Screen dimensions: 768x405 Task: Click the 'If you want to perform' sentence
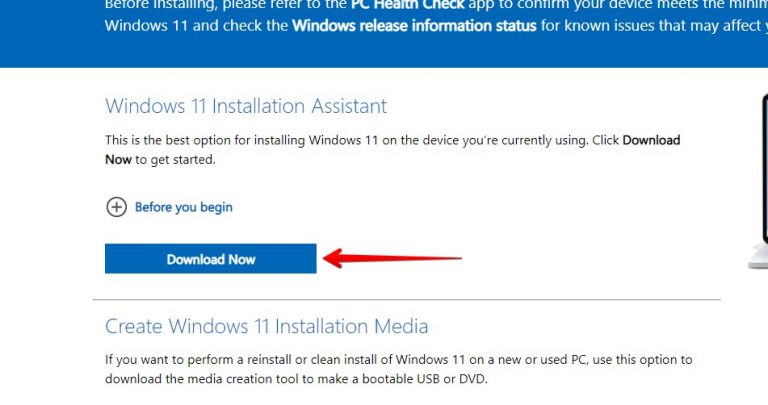pyautogui.click(x=398, y=369)
